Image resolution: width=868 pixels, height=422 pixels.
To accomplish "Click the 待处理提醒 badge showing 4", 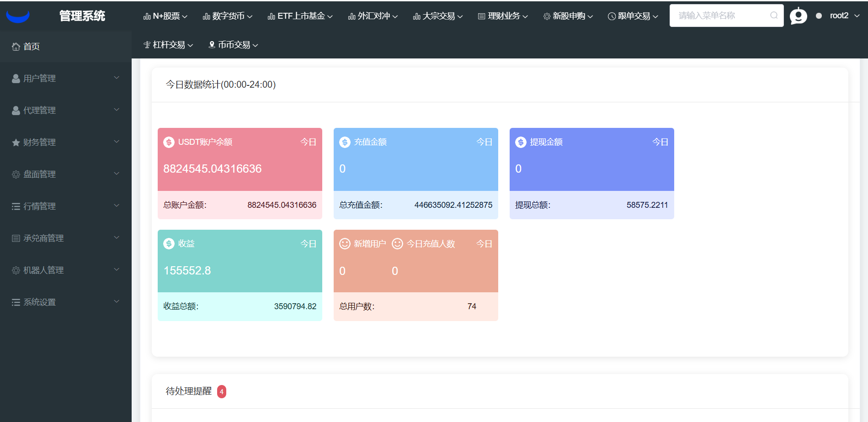I will click(x=222, y=391).
